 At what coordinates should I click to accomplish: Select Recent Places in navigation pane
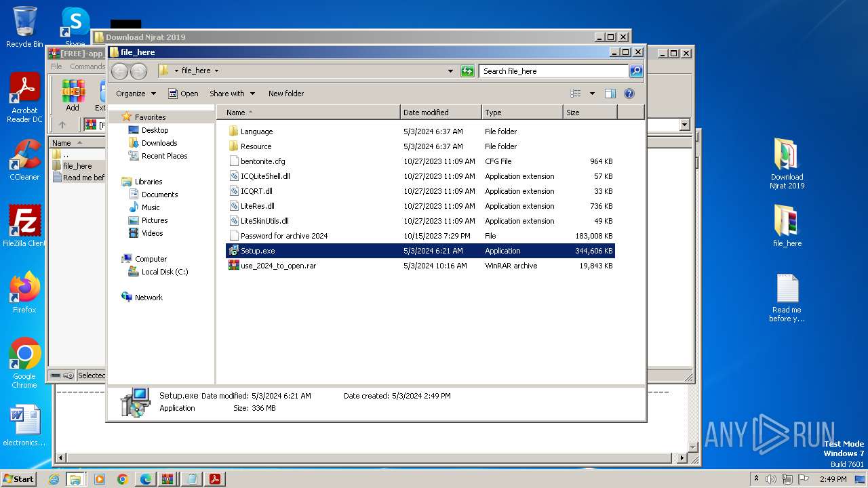(x=164, y=156)
